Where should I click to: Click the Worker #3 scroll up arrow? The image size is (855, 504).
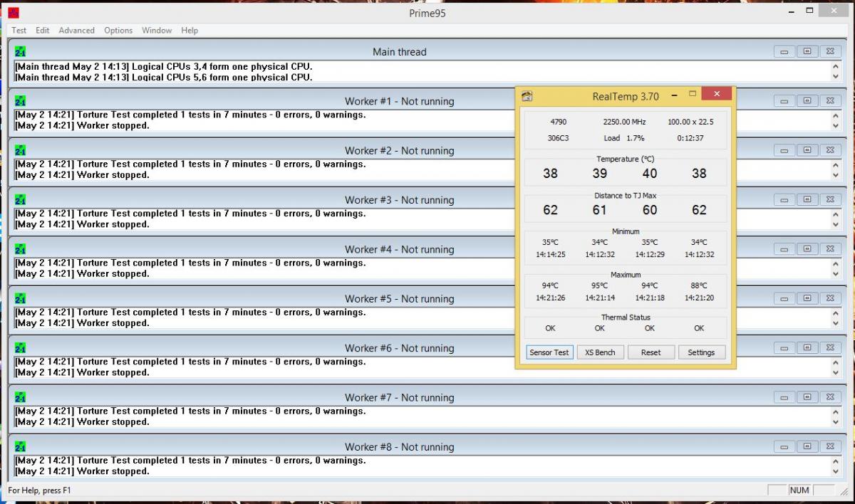[x=836, y=214]
